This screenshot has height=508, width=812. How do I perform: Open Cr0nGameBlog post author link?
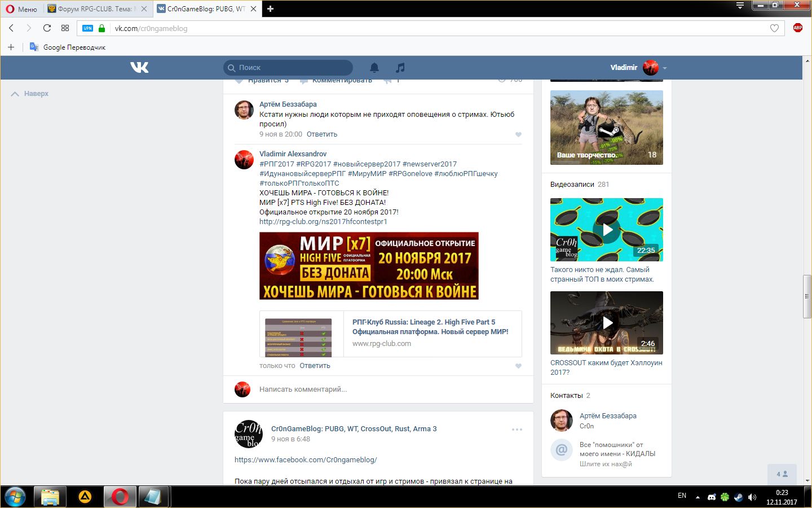354,429
